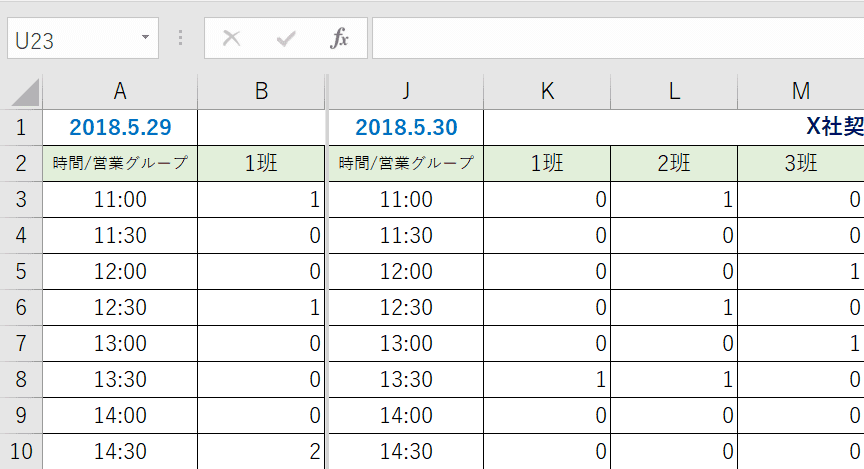The image size is (864, 469).
Task: Click the cell with date 2018.5.29
Action: coord(120,127)
